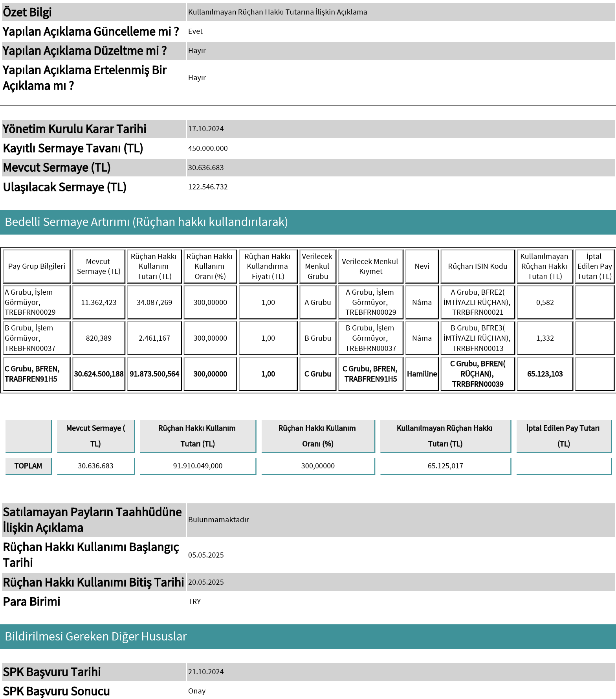The height and width of the screenshot is (699, 616).
Task: Click the total Mevcut Sermaye 30.636.683 cell
Action: tap(95, 466)
